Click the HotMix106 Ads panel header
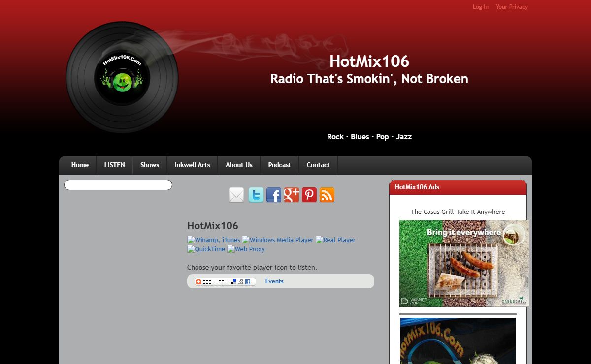This screenshot has height=364, width=591. click(x=458, y=187)
